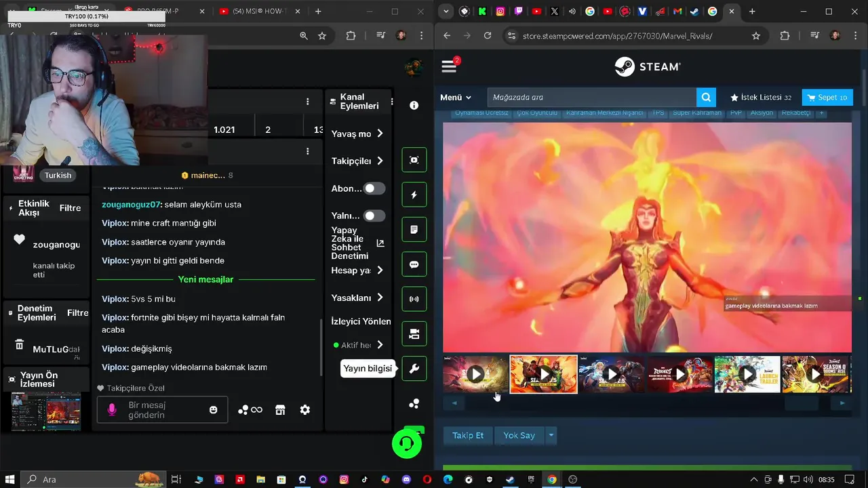
Task: Click the Mağazada ara search field
Action: click(591, 97)
